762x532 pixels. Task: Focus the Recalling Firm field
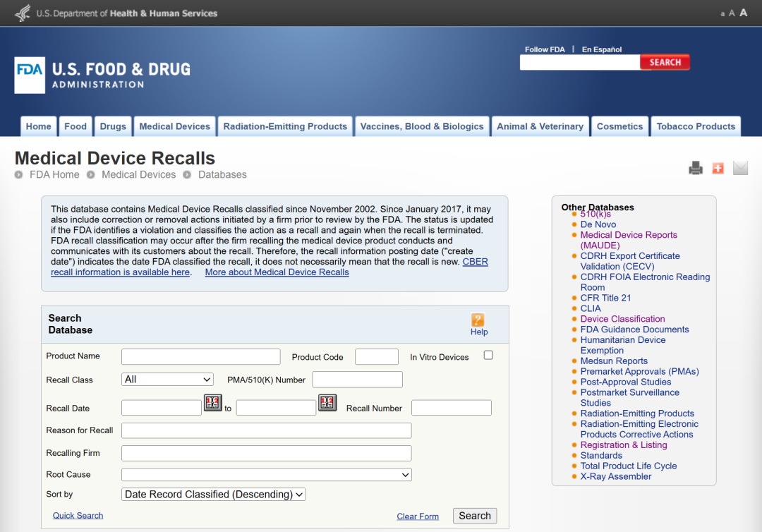coord(266,453)
